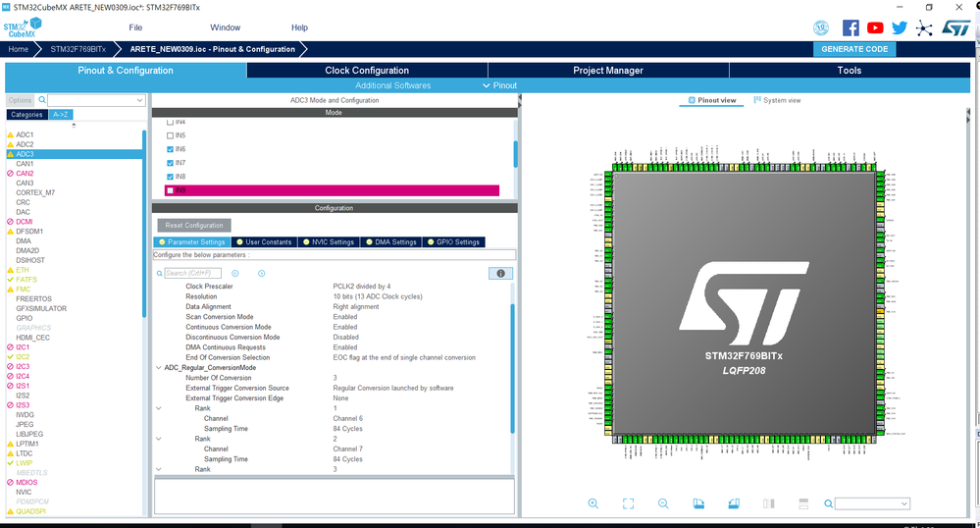Uncheck the IN7 channel checkbox
980x528 pixels.
[170, 163]
